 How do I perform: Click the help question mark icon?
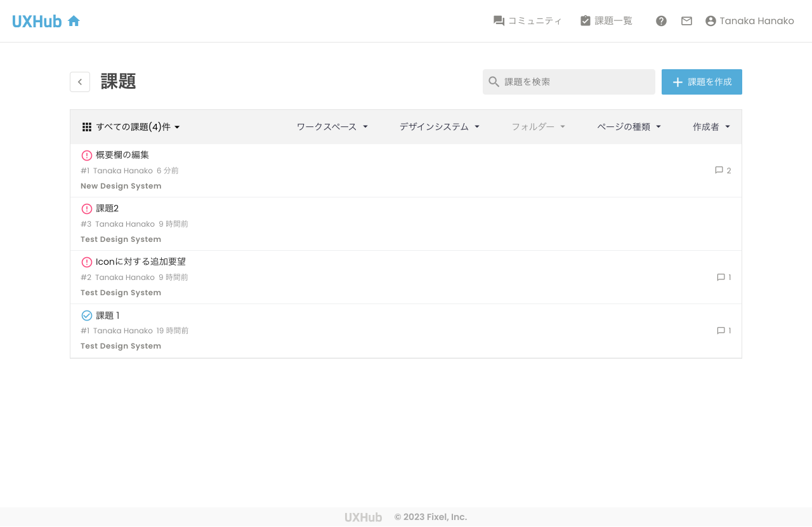click(x=661, y=20)
